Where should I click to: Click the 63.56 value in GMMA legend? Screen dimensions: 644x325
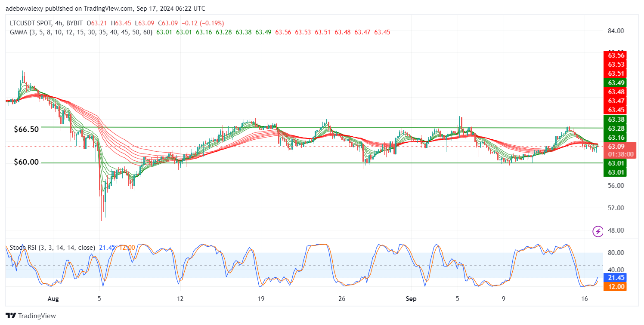pyautogui.click(x=283, y=32)
